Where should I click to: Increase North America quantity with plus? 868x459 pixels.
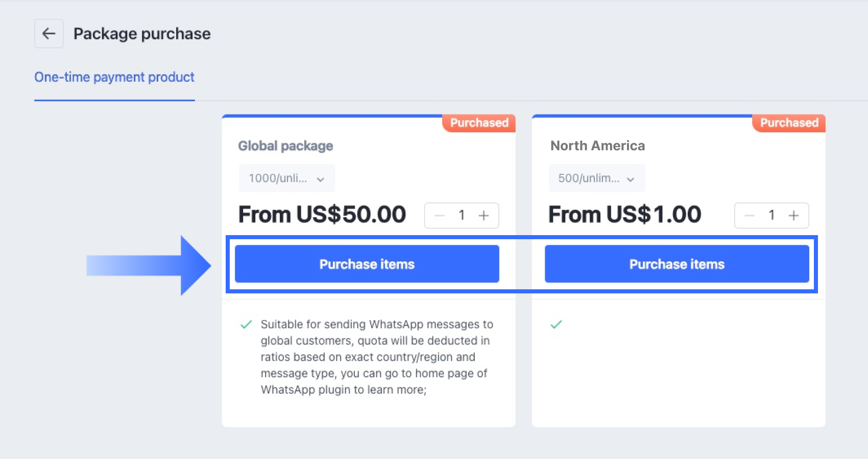(x=793, y=216)
